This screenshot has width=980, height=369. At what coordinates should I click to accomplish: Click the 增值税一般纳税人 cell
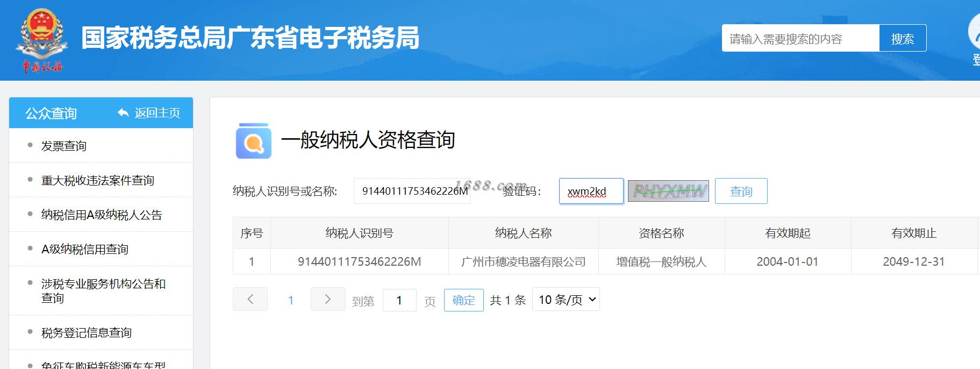662,261
